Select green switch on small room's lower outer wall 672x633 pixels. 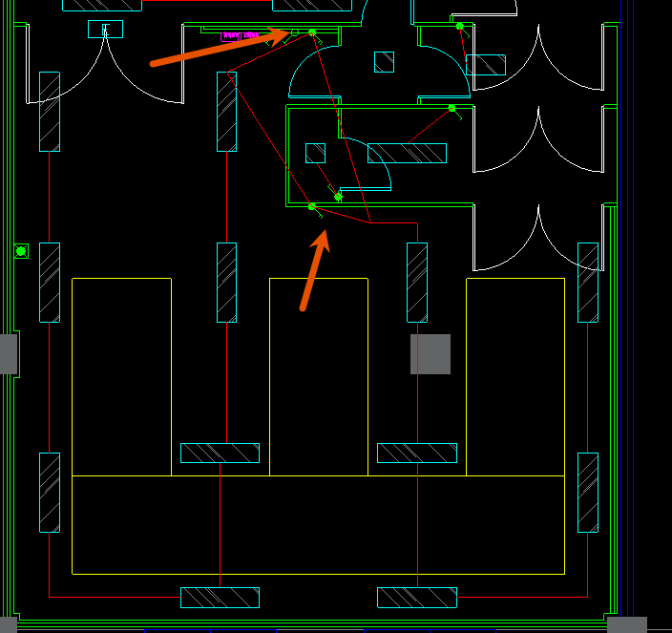312,207
